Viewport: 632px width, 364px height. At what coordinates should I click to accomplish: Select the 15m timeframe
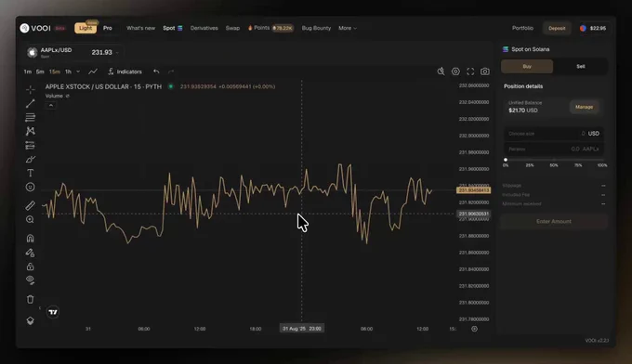pyautogui.click(x=55, y=71)
